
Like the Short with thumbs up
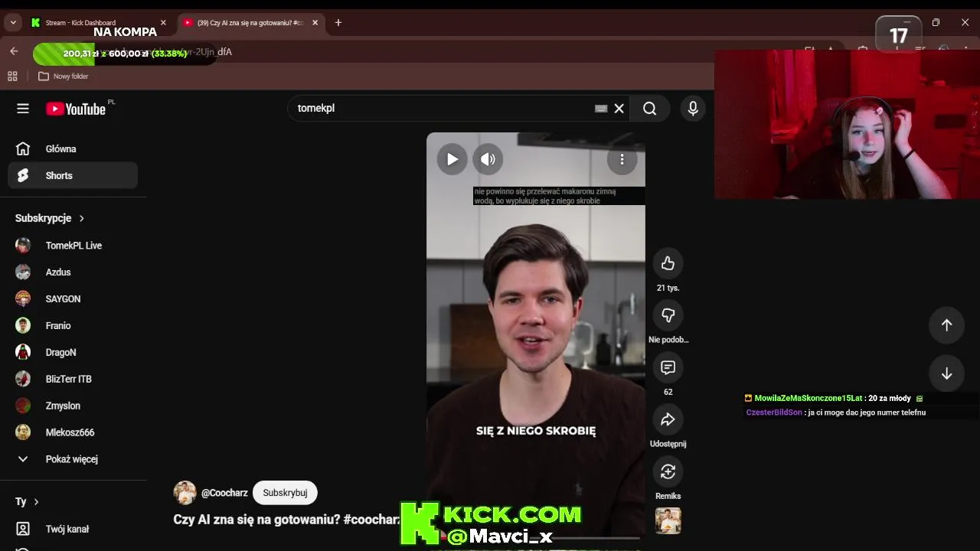point(668,263)
